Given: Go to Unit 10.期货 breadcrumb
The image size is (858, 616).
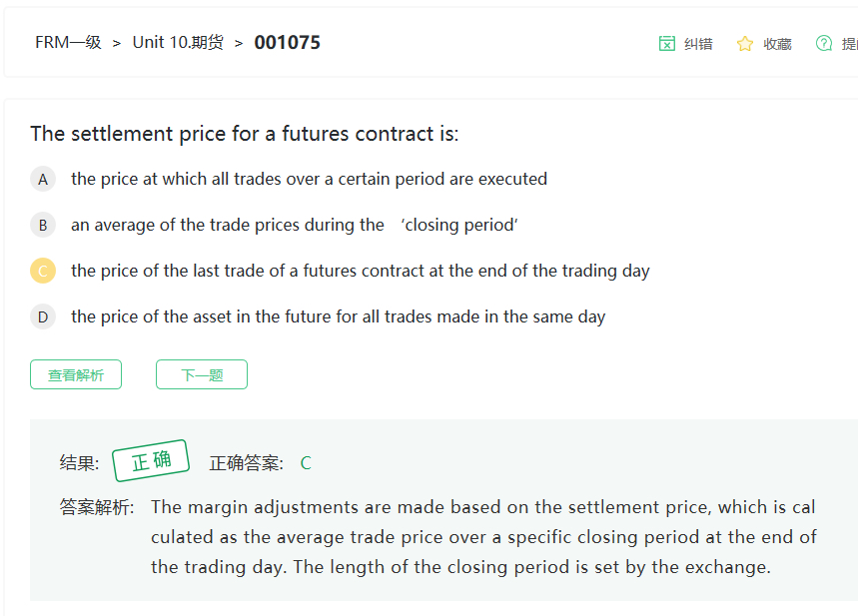Looking at the screenshot, I should pyautogui.click(x=178, y=43).
